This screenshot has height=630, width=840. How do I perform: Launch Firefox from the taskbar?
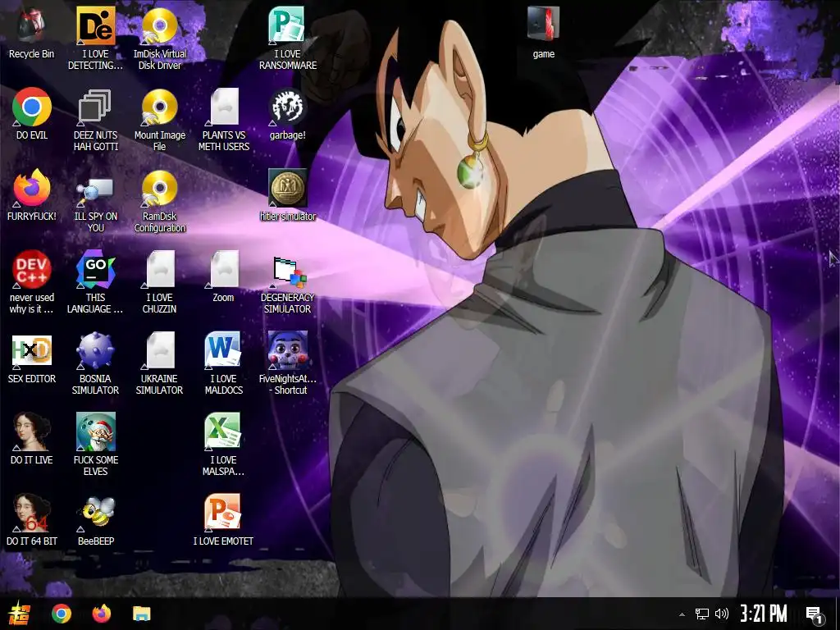coord(101,614)
